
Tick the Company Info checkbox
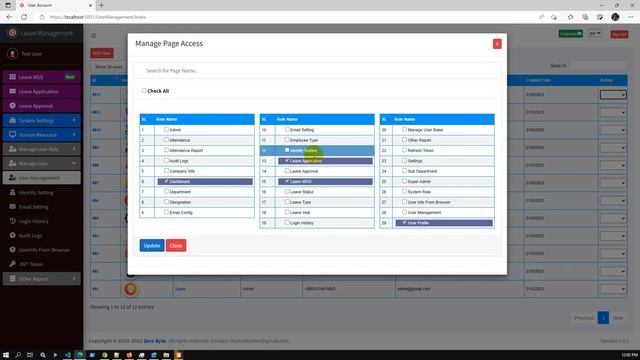[x=166, y=171]
